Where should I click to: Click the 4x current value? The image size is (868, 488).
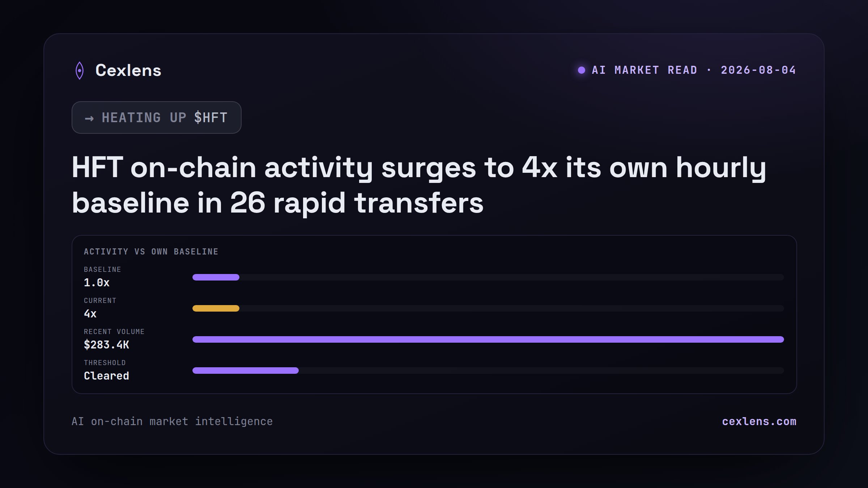tap(90, 314)
